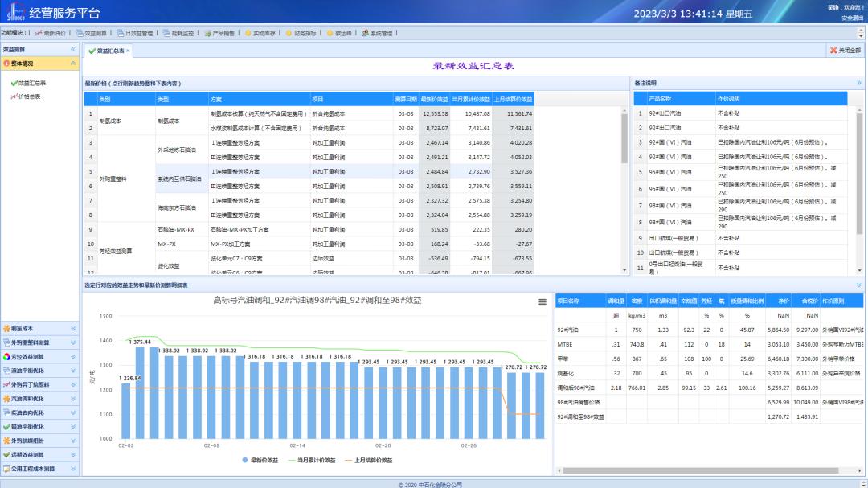The height and width of the screenshot is (488, 868).
Task: Expand the 制氢成本 sidebar section
Action: 73,329
